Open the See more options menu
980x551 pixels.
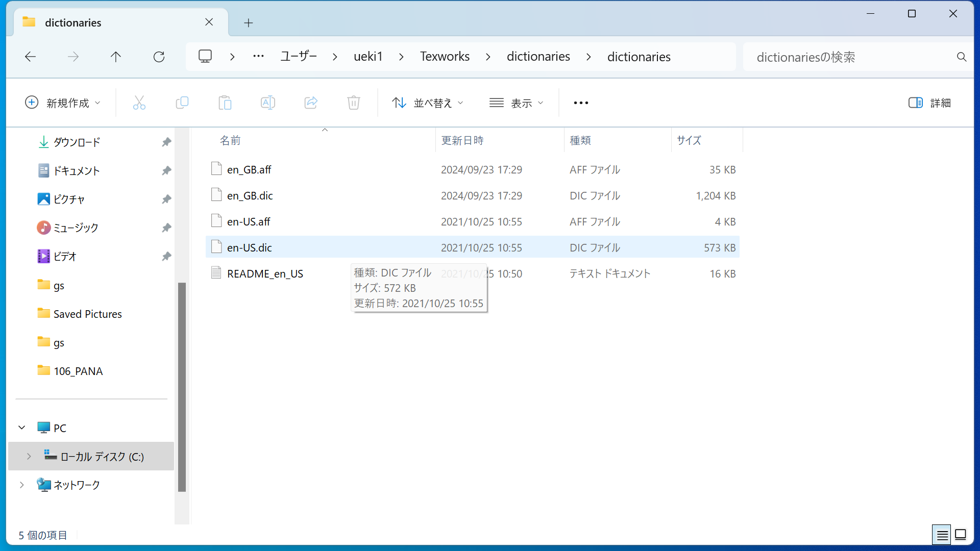[581, 103]
